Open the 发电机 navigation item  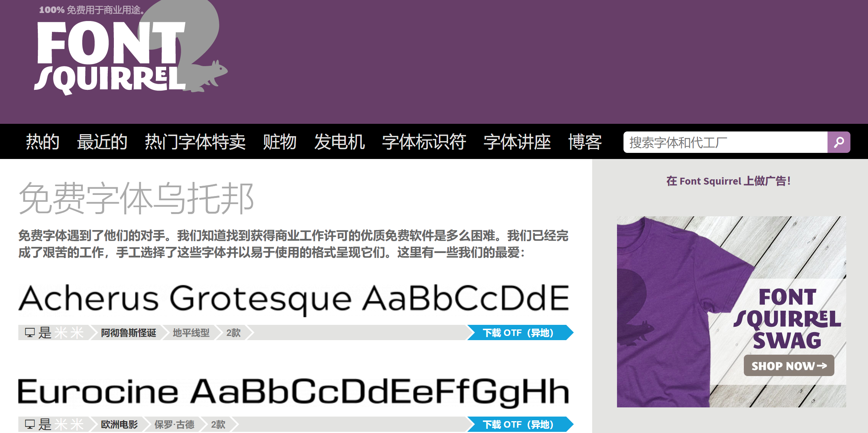tap(339, 142)
